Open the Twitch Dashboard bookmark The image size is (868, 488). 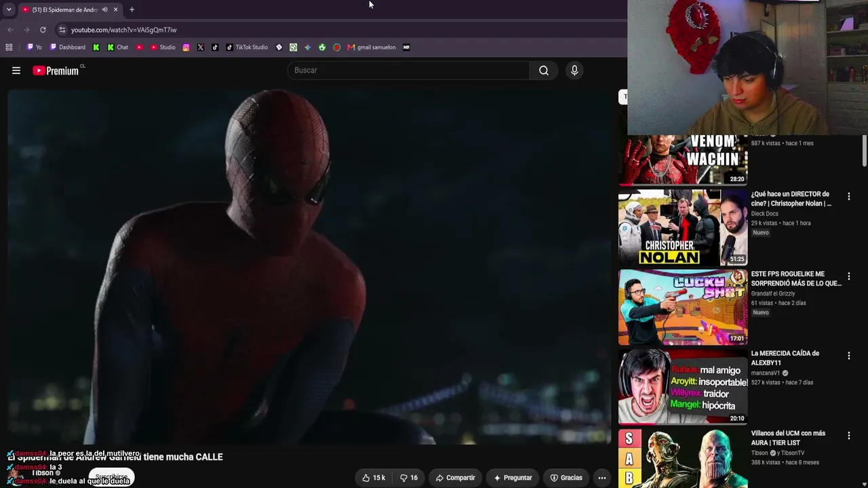(x=68, y=47)
